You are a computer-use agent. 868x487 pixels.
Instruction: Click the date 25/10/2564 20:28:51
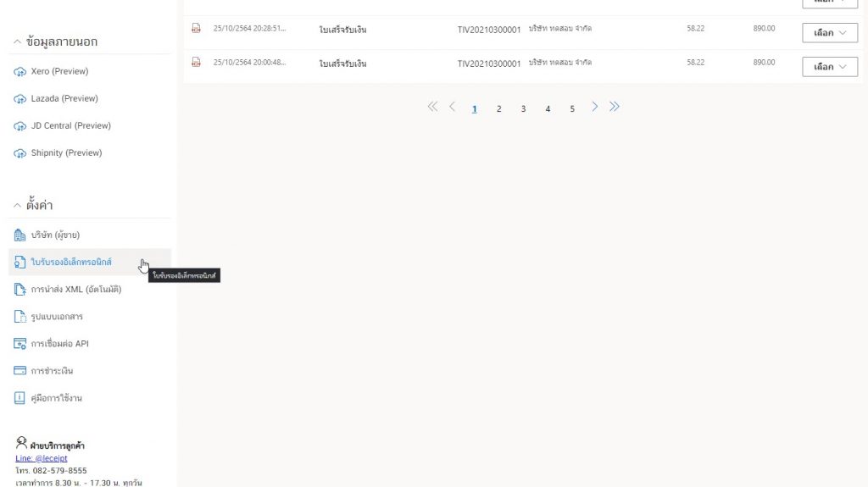(250, 28)
